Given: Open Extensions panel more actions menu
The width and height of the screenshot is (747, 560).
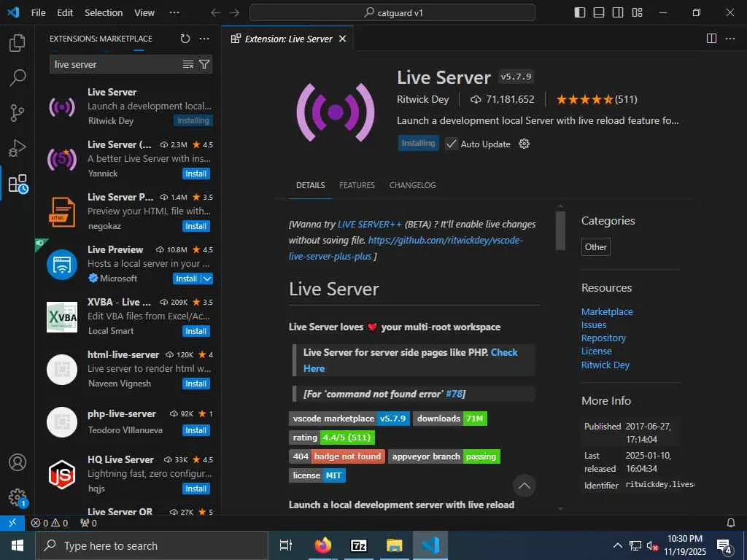Looking at the screenshot, I should tap(204, 39).
